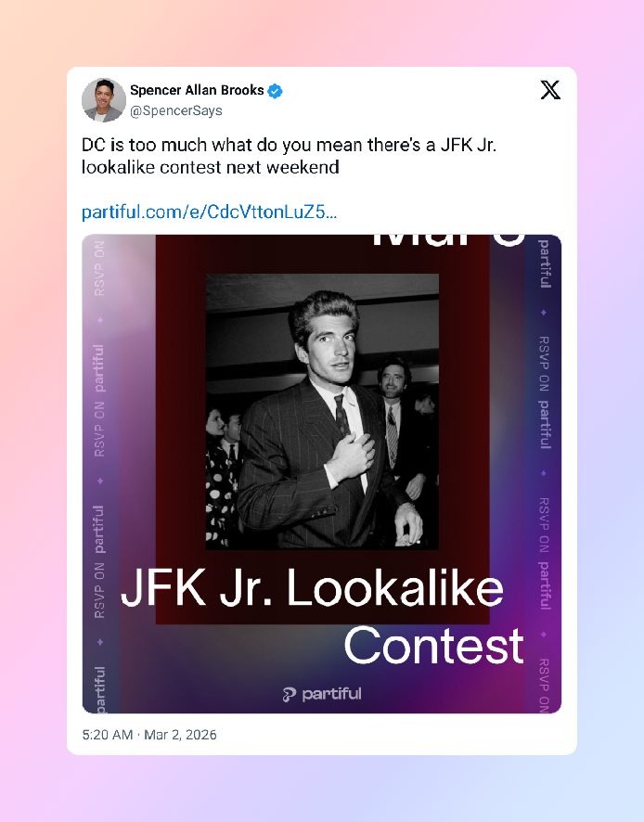644x822 pixels.
Task: Click the display name Spencer Allan Brooks
Action: [x=199, y=90]
